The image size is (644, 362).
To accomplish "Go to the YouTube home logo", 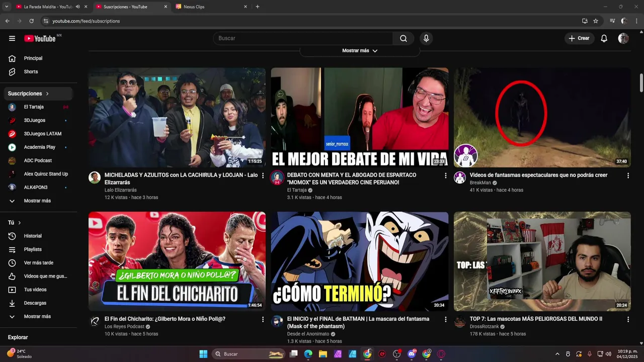I will click(x=40, y=38).
